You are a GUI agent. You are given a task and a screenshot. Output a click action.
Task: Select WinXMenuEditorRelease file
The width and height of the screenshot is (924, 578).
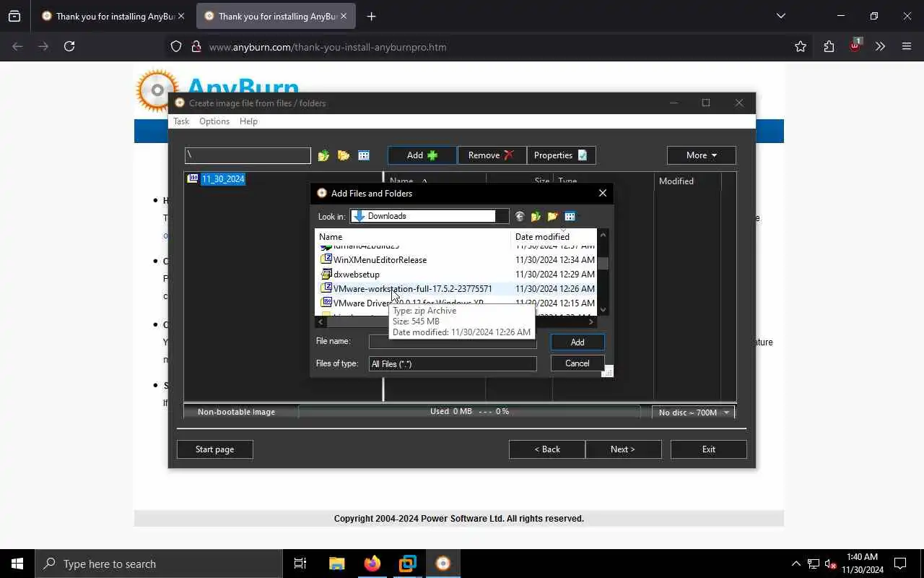(x=380, y=259)
